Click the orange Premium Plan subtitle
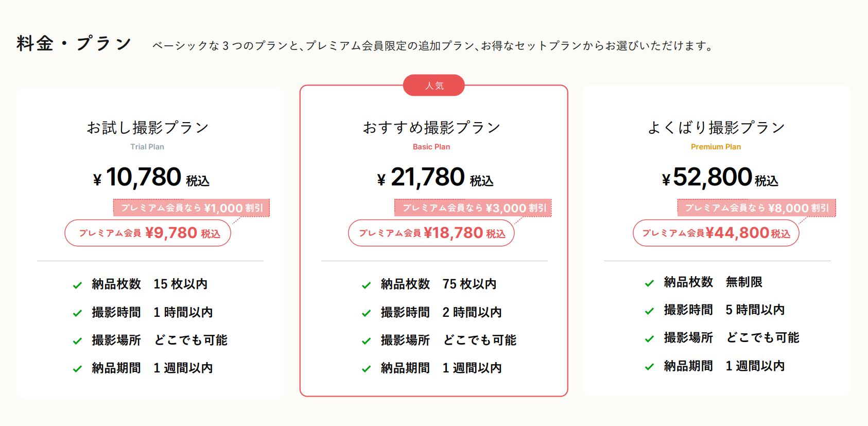The height and width of the screenshot is (426, 868). click(x=716, y=147)
